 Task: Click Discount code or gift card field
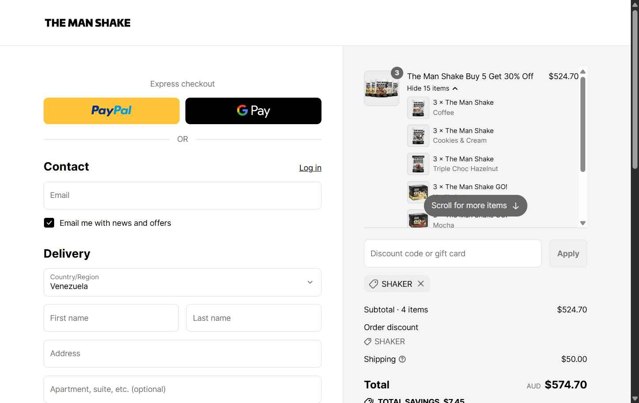coord(452,253)
